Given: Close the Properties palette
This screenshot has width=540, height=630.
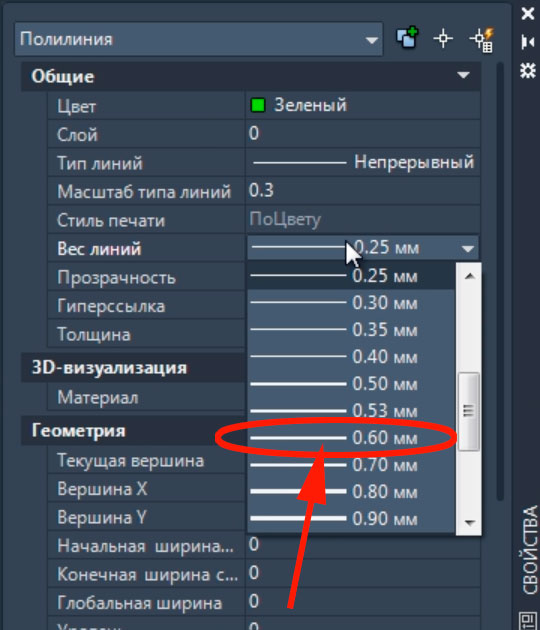Looking at the screenshot, I should (x=528, y=14).
